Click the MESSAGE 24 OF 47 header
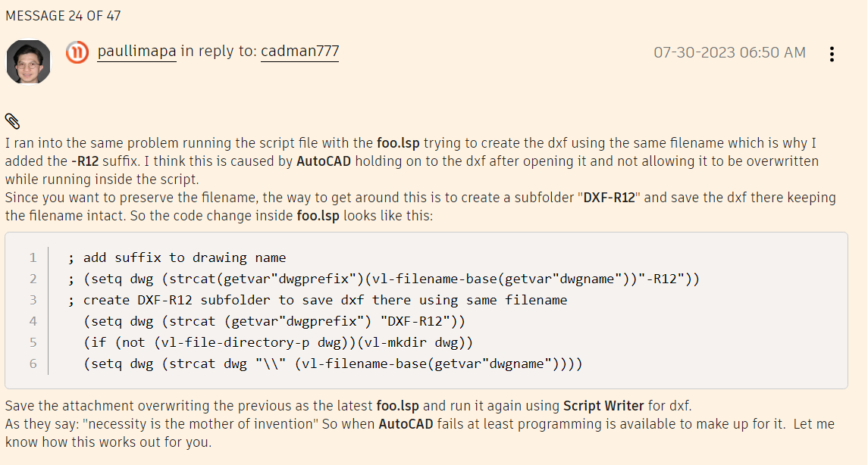This screenshot has width=868, height=465. tap(63, 14)
